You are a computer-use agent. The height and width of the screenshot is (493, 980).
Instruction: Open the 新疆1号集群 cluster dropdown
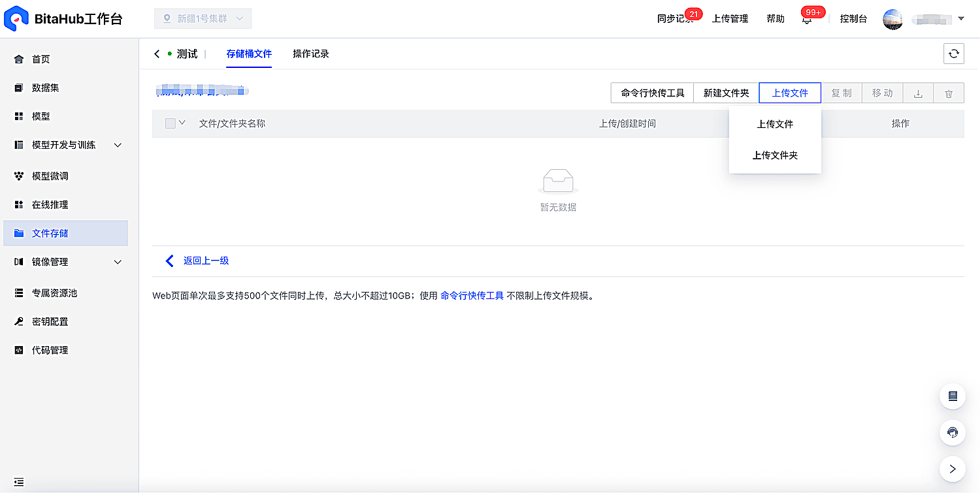tap(203, 19)
